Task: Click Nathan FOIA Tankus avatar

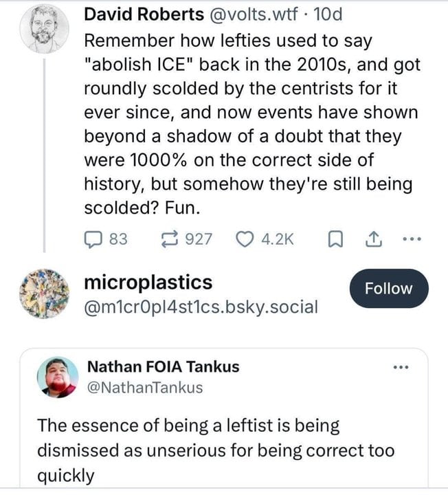Action: pyautogui.click(x=59, y=376)
